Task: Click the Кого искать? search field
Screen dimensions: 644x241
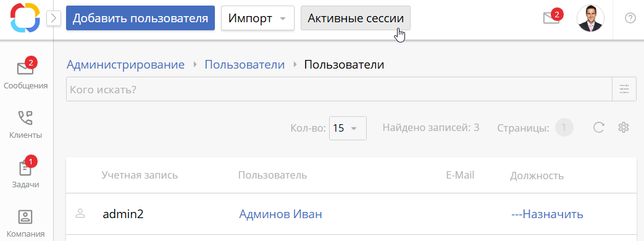Action: [x=339, y=89]
